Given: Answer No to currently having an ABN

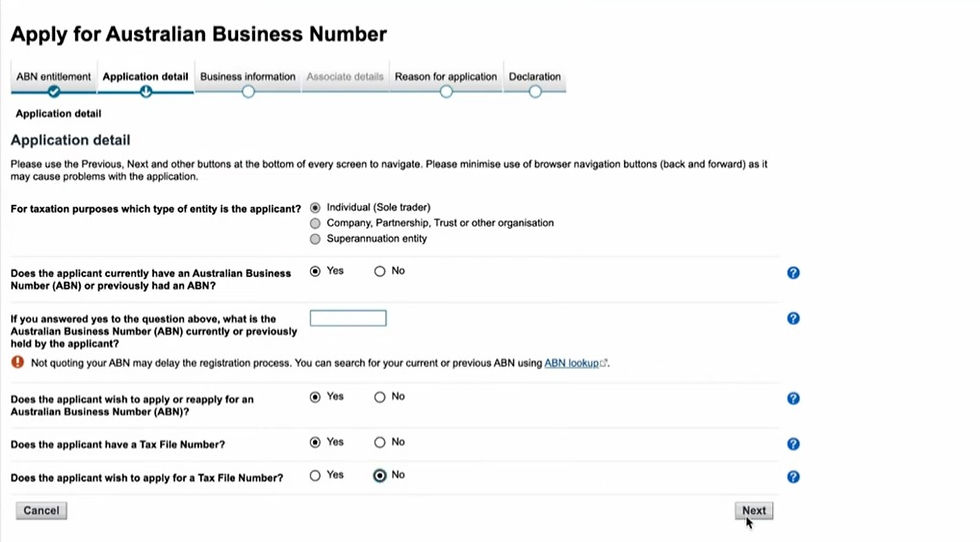Looking at the screenshot, I should 379,271.
